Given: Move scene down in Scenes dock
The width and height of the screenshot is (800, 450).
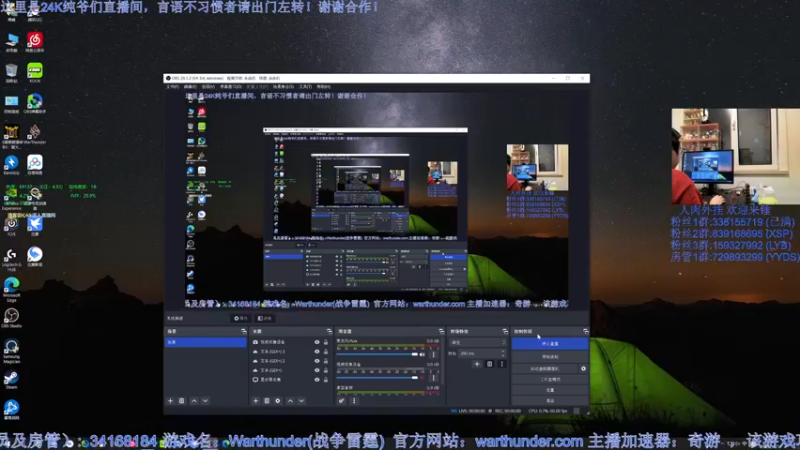Looking at the screenshot, I should point(205,401).
